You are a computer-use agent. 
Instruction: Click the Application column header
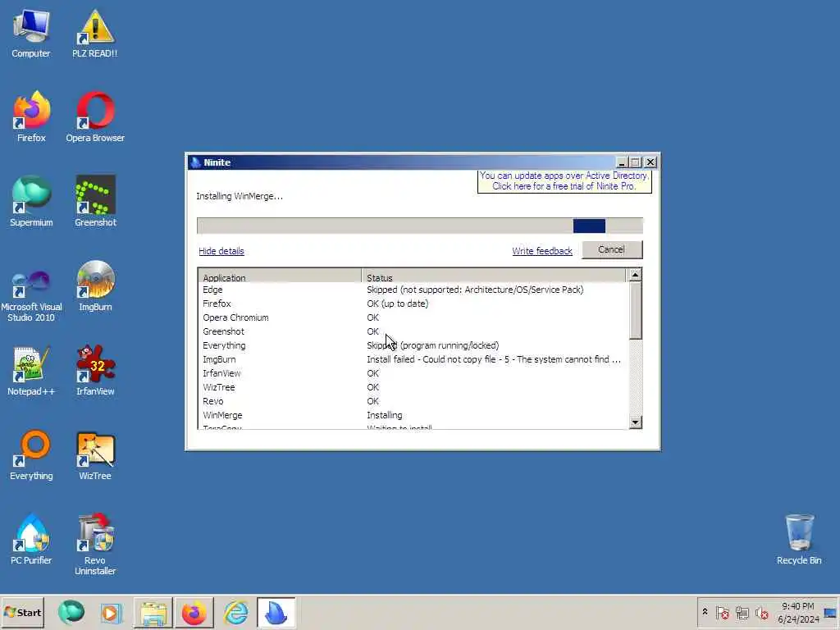point(280,276)
